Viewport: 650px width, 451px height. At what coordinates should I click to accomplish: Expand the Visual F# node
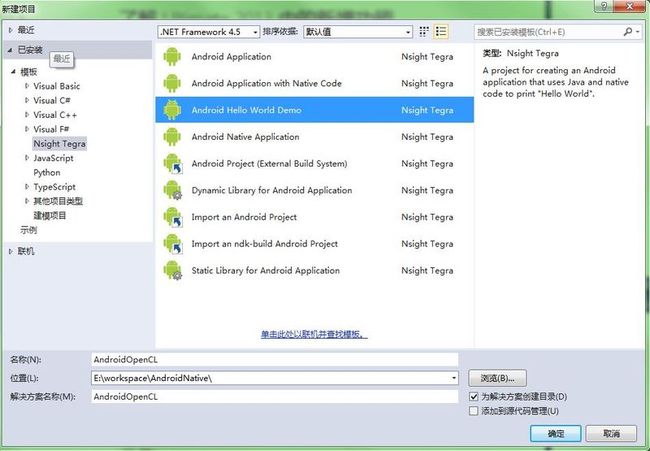pyautogui.click(x=27, y=129)
